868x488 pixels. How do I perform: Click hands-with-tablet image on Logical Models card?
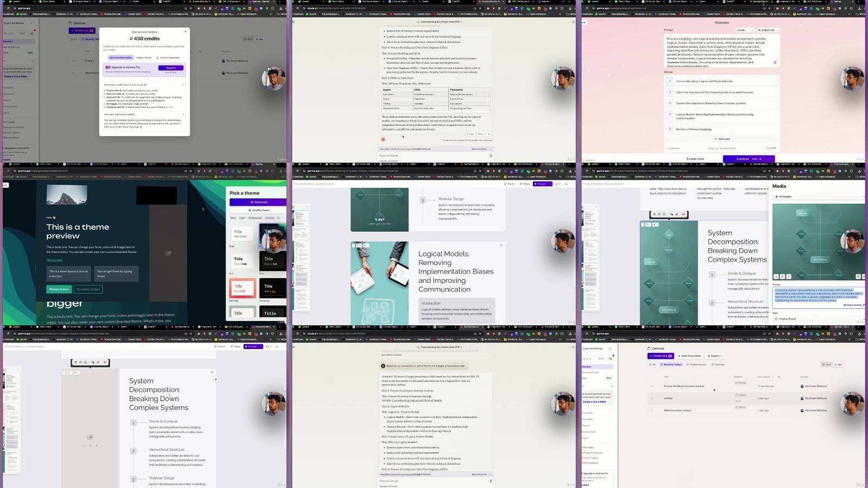click(x=379, y=283)
